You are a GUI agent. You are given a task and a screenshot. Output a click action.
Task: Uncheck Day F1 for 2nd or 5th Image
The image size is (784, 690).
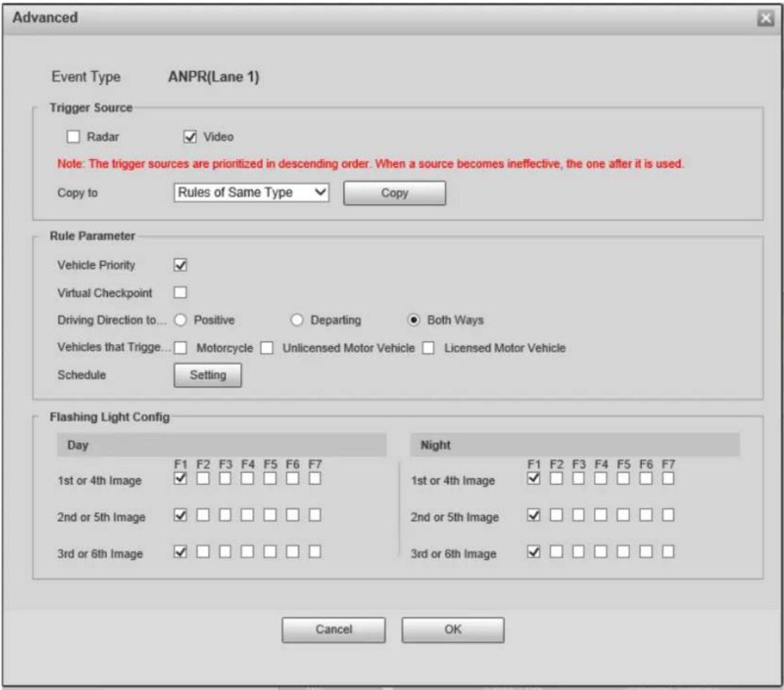(180, 515)
